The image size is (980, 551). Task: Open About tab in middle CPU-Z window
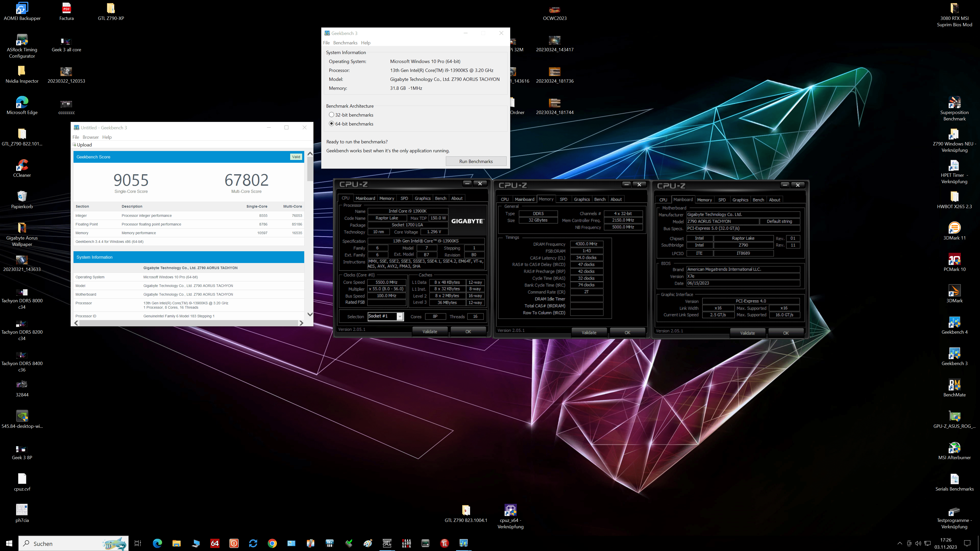616,200
